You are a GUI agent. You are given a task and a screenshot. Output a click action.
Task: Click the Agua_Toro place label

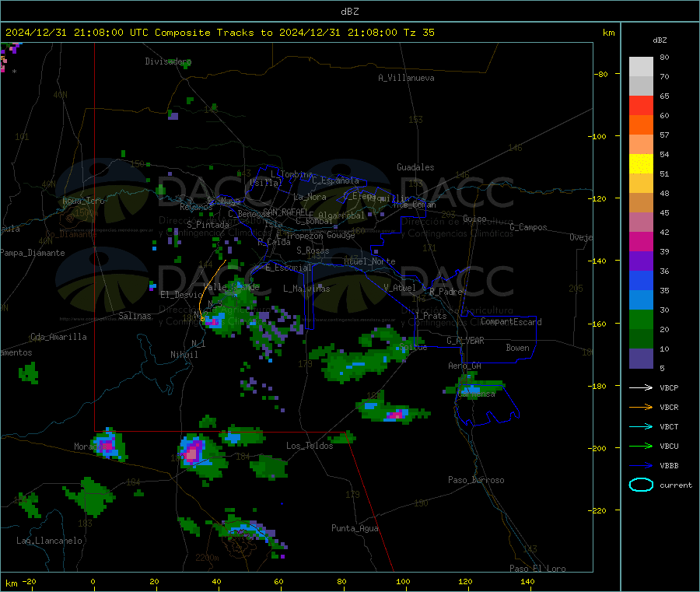(x=83, y=201)
